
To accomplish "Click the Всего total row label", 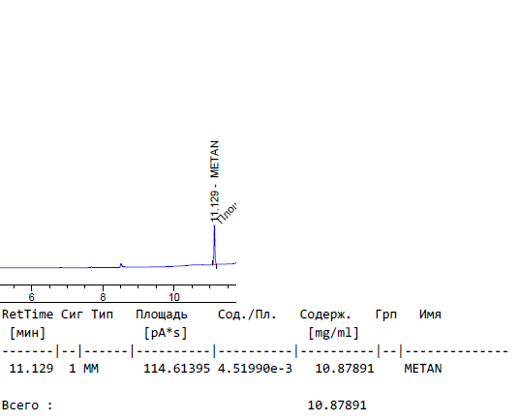I will (x=27, y=405).
